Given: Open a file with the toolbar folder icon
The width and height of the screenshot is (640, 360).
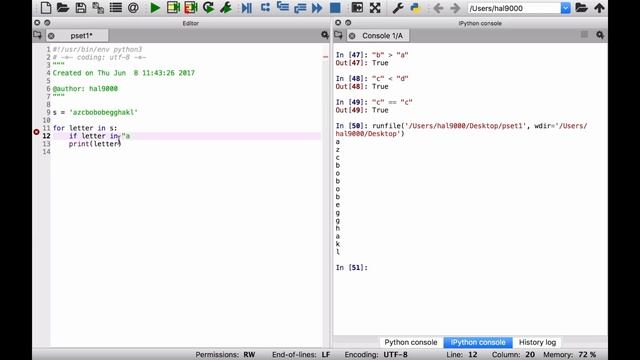Looking at the screenshot, I should 63,8.
